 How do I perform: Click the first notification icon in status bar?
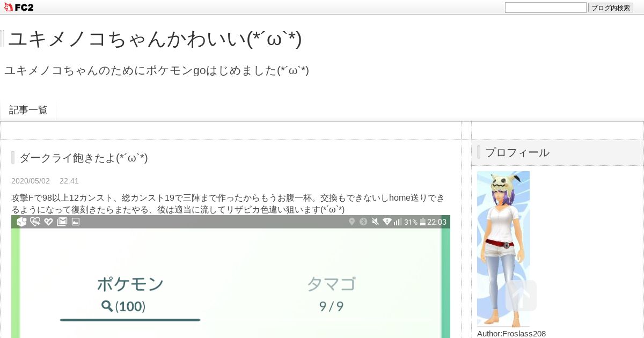(x=21, y=222)
